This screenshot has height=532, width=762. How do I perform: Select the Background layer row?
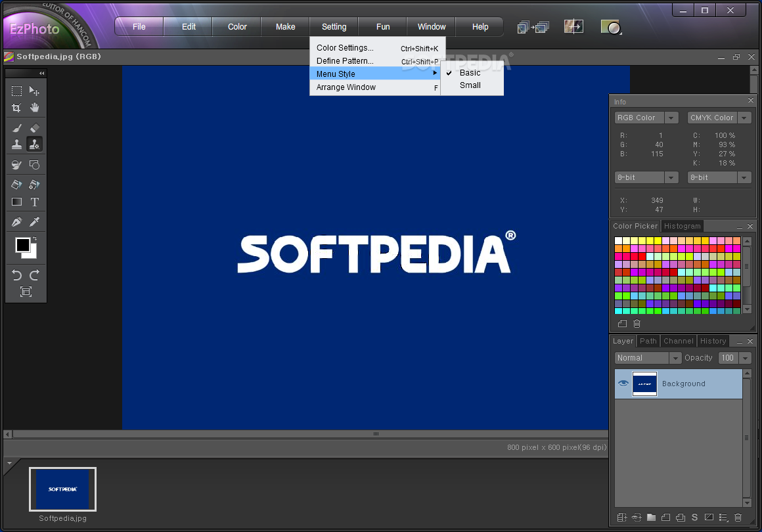tap(679, 384)
